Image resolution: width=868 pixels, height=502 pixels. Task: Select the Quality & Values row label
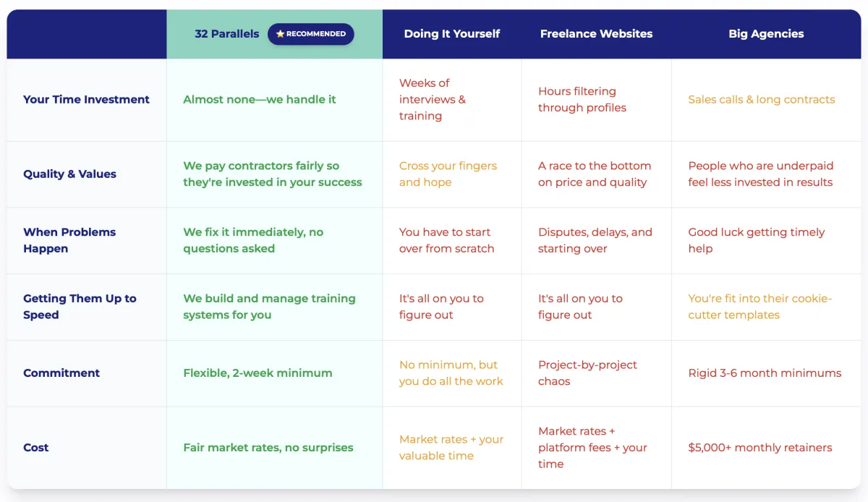tap(69, 174)
